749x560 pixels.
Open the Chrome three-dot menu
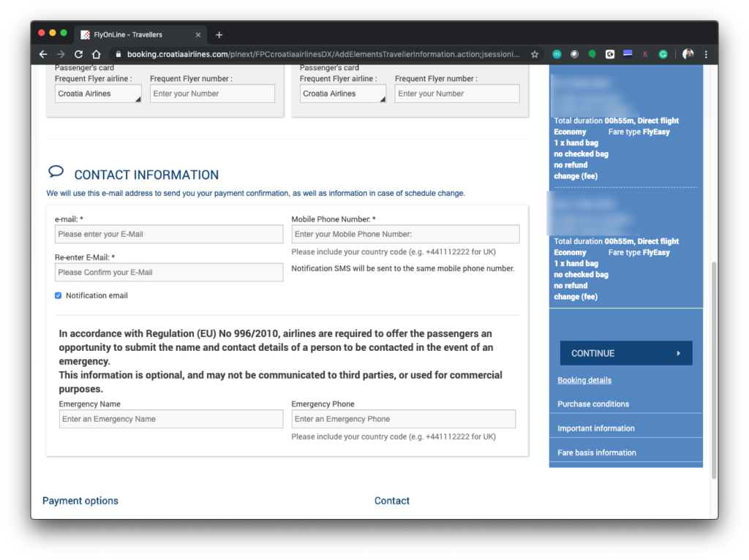[706, 54]
